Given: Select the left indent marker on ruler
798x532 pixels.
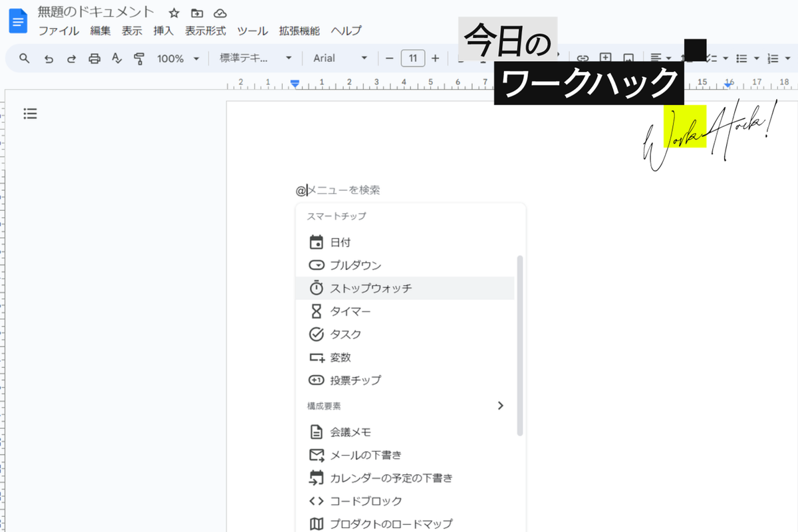Looking at the screenshot, I should [295, 83].
